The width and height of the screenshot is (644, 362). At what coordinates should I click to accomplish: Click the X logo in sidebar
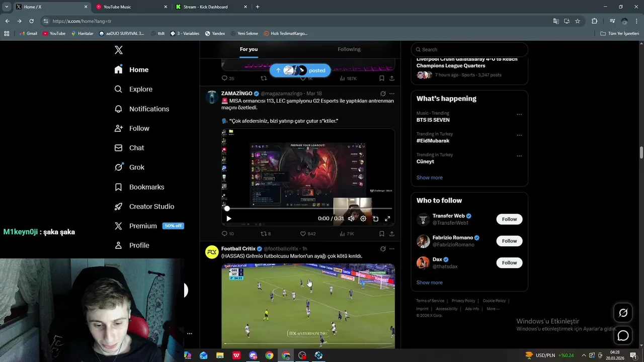pos(119,50)
